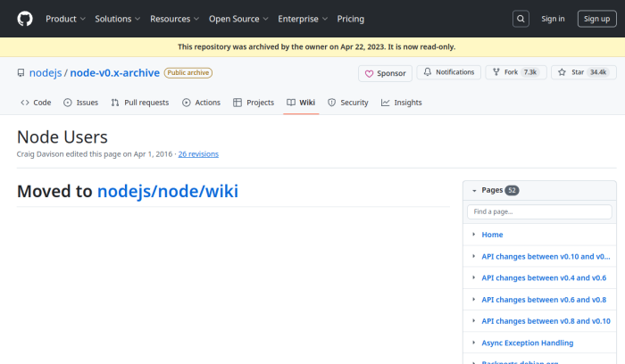The width and height of the screenshot is (625, 364).
Task: Focus the Find a page input
Action: click(539, 211)
